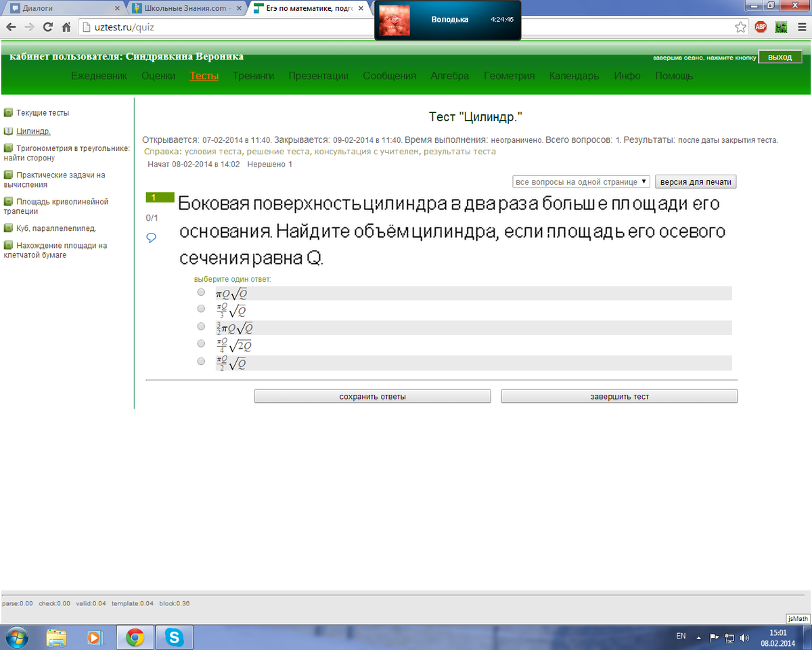Open the 'условия теста' help link
812x650 pixels.
click(213, 152)
